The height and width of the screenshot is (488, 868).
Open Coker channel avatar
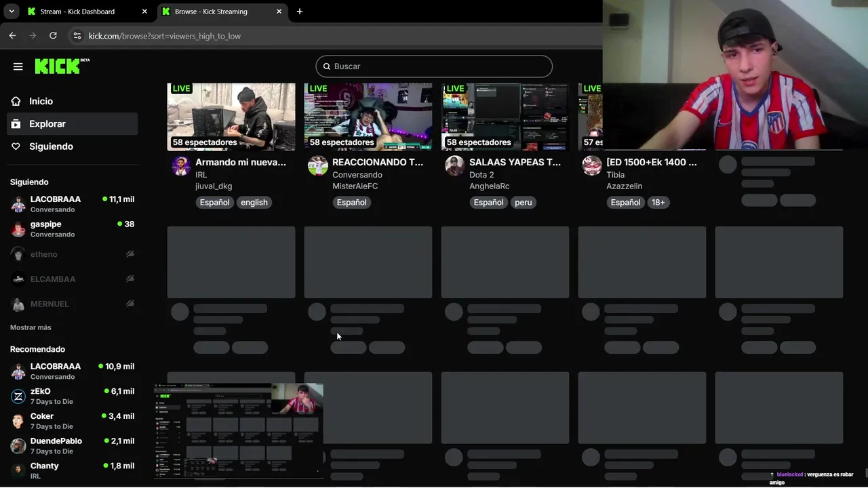point(18,421)
